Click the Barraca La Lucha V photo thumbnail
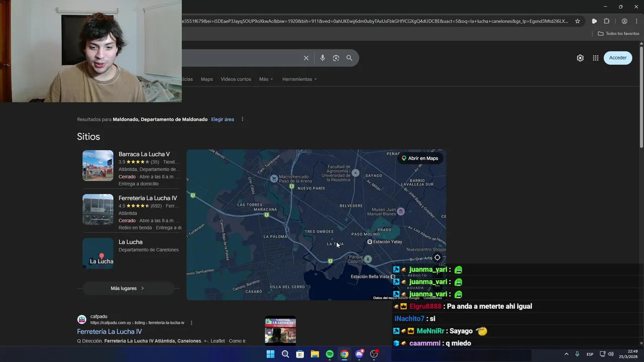 click(x=98, y=165)
